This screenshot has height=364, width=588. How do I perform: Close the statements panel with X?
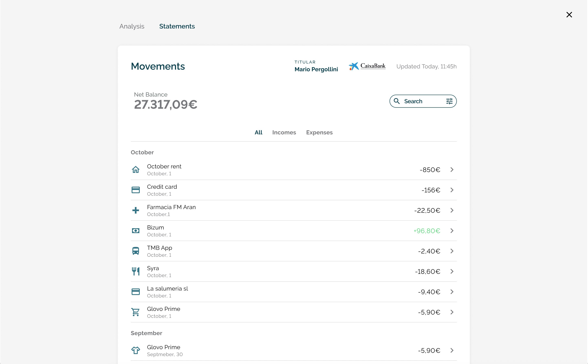pyautogui.click(x=569, y=15)
